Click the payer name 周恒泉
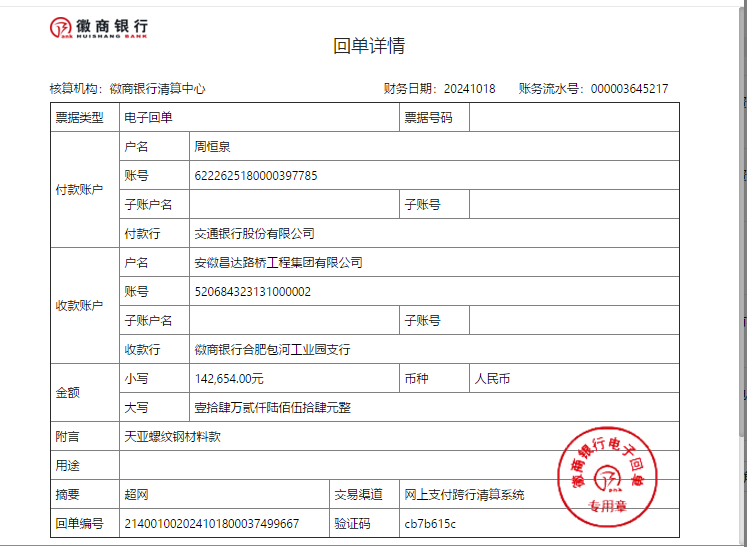This screenshot has width=747, height=547. (213, 147)
